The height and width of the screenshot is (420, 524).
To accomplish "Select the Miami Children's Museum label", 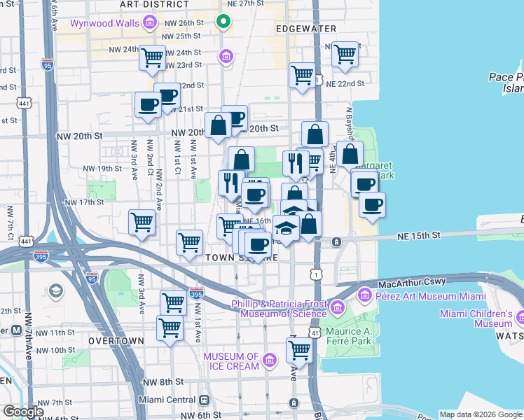I will point(476,318).
